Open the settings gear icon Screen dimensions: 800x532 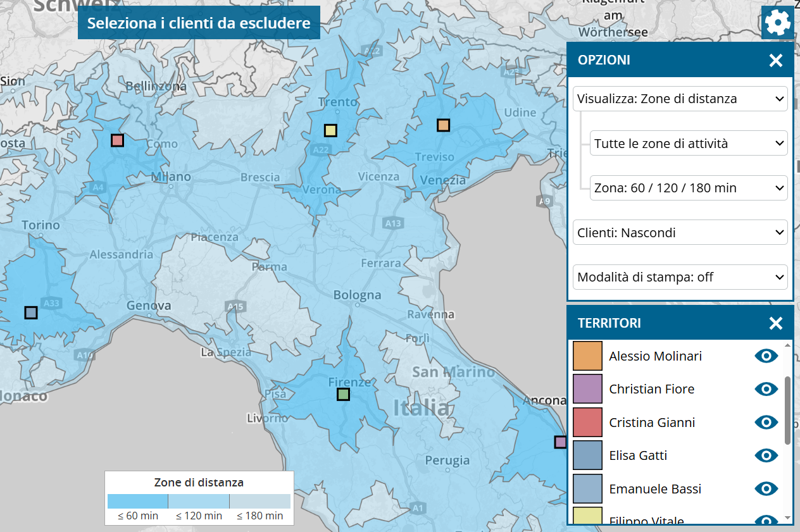(x=777, y=23)
